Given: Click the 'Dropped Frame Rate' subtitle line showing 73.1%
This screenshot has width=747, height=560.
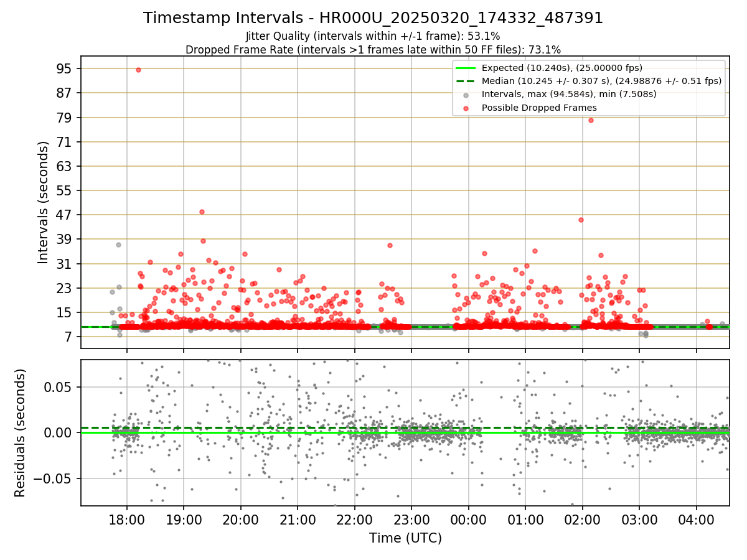Looking at the screenshot, I should (x=373, y=50).
